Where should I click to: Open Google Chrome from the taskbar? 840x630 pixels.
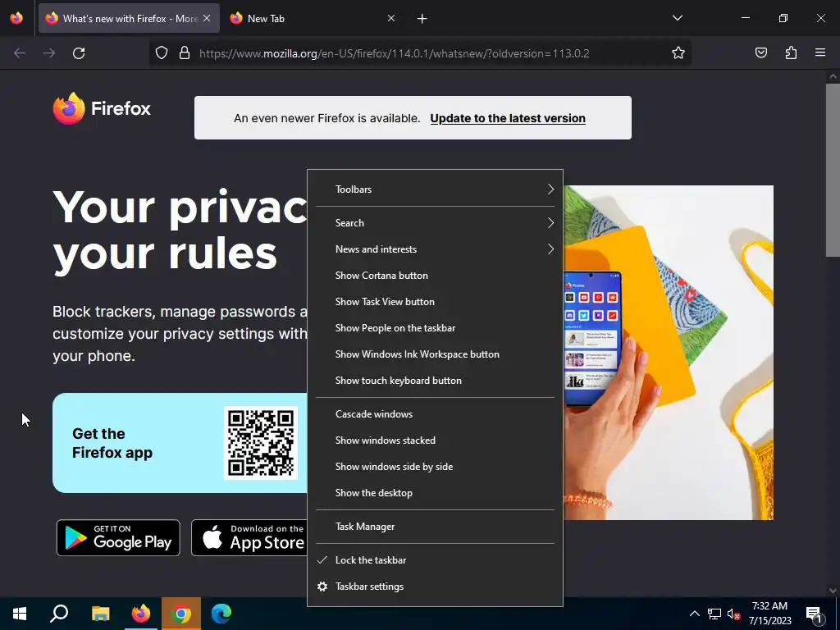coord(181,614)
